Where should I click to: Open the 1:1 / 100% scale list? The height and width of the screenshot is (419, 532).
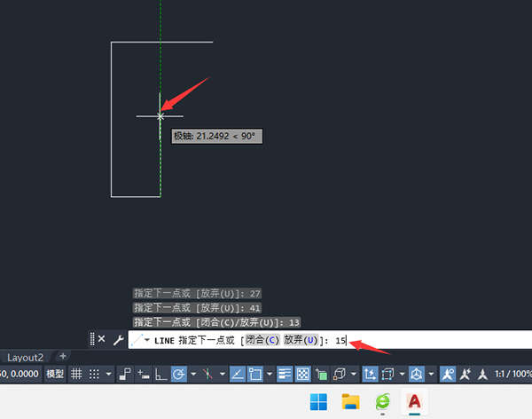click(x=513, y=374)
